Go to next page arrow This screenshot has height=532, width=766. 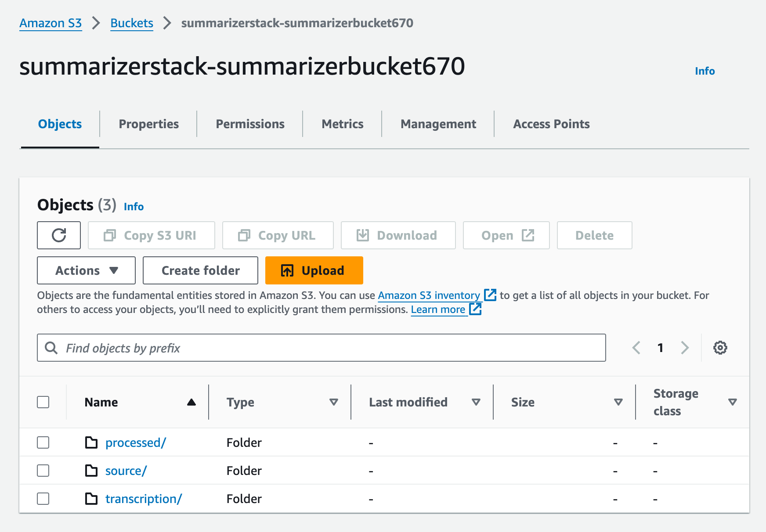click(684, 348)
